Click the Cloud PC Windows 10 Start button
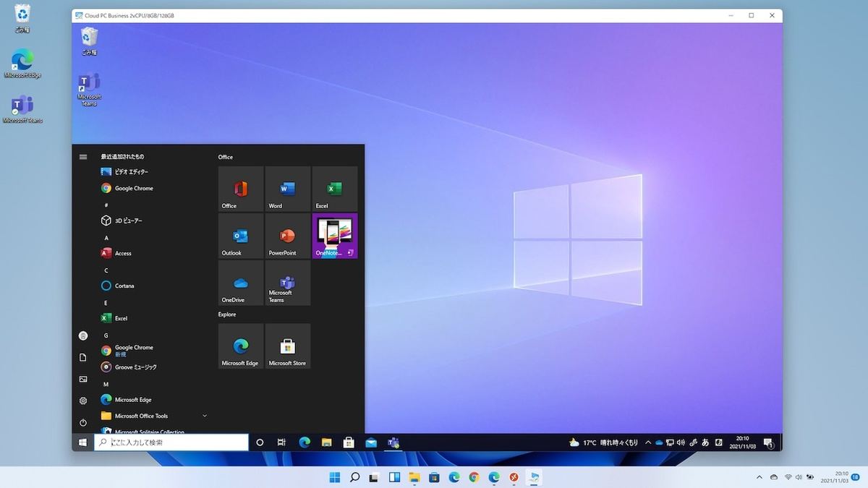 point(83,442)
